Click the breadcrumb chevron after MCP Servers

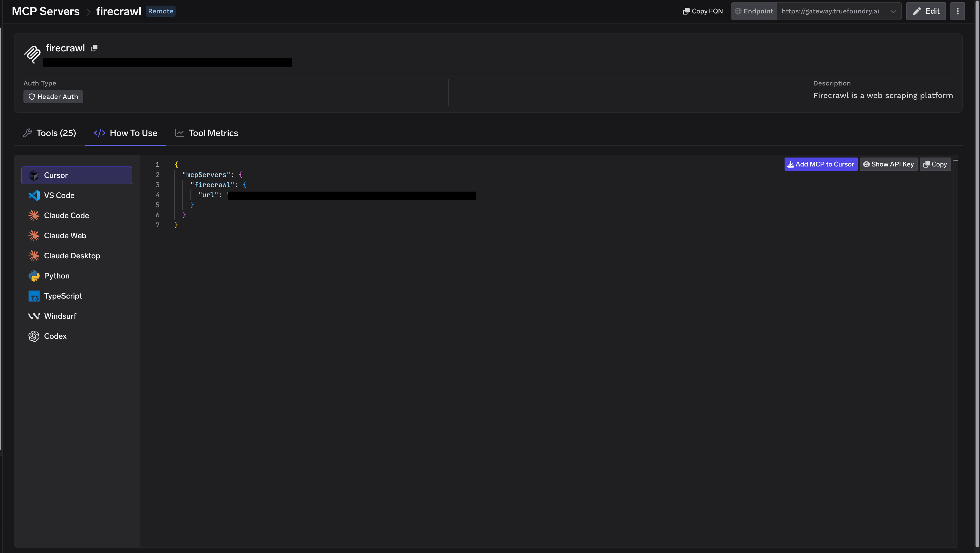click(88, 12)
